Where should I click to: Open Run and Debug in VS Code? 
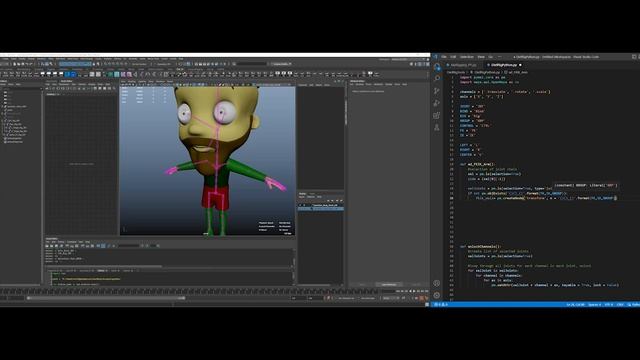pyautogui.click(x=437, y=103)
